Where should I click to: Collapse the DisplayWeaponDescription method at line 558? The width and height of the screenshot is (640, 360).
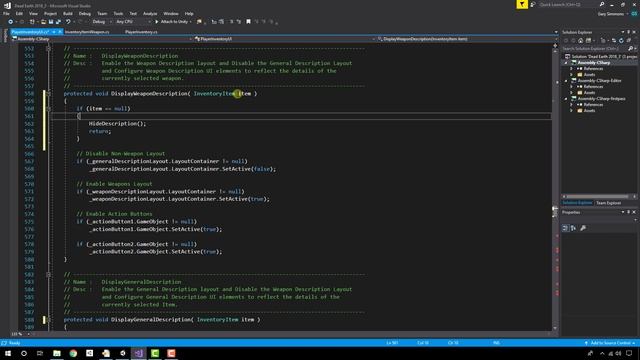tap(48, 94)
